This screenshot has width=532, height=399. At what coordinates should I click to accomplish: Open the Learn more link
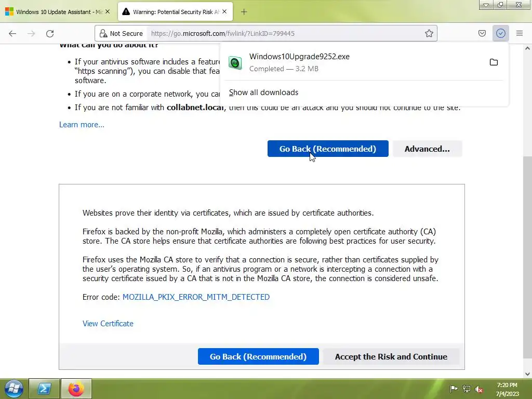(82, 125)
